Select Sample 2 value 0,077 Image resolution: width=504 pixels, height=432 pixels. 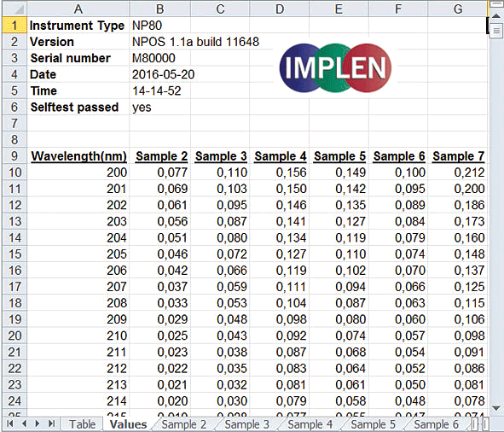[159, 172]
